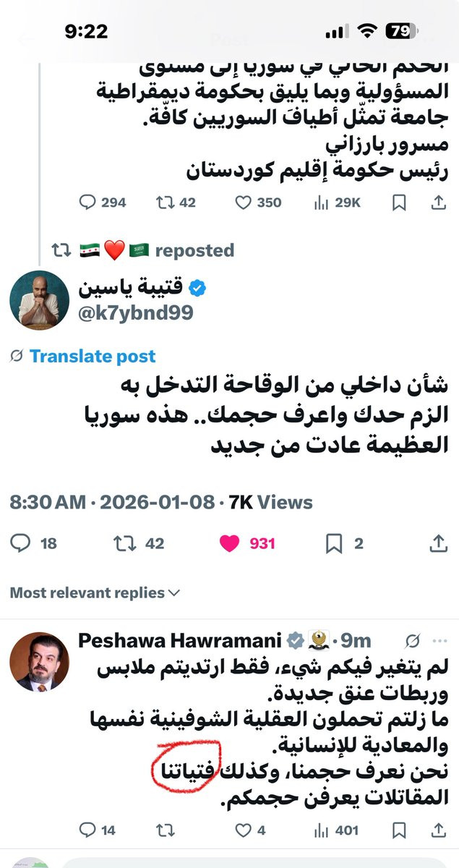The width and height of the screenshot is (459, 868).
Task: Reply to the main post showing 18 comments
Action: click(x=23, y=543)
